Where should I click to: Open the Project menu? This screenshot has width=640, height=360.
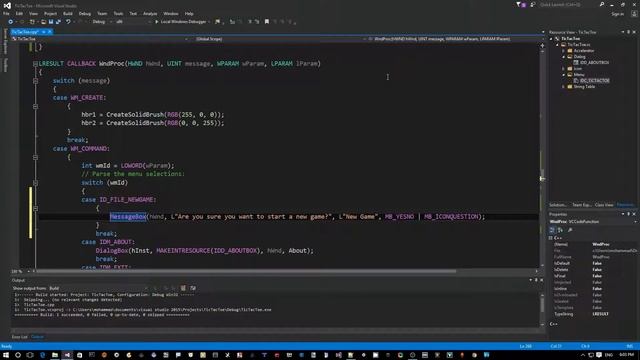pos(51,13)
